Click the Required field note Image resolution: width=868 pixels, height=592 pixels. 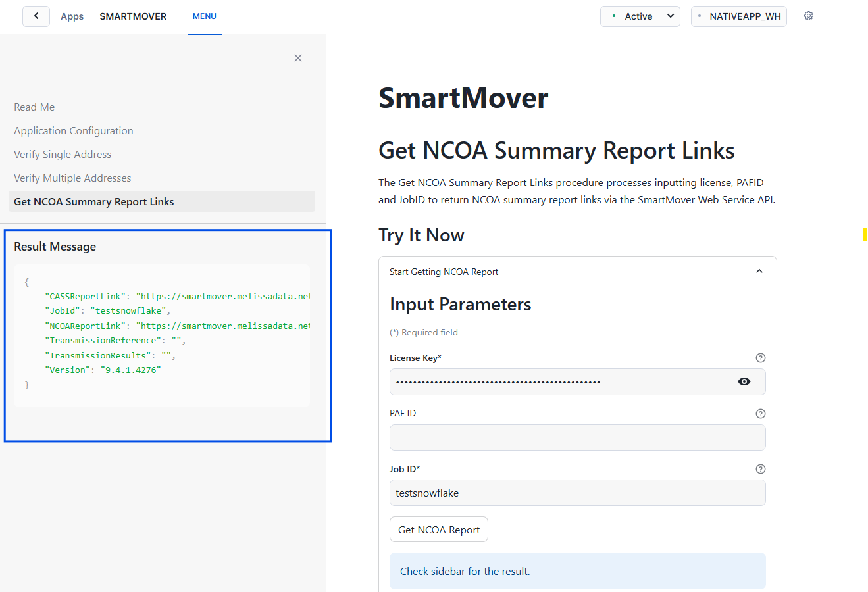(424, 332)
